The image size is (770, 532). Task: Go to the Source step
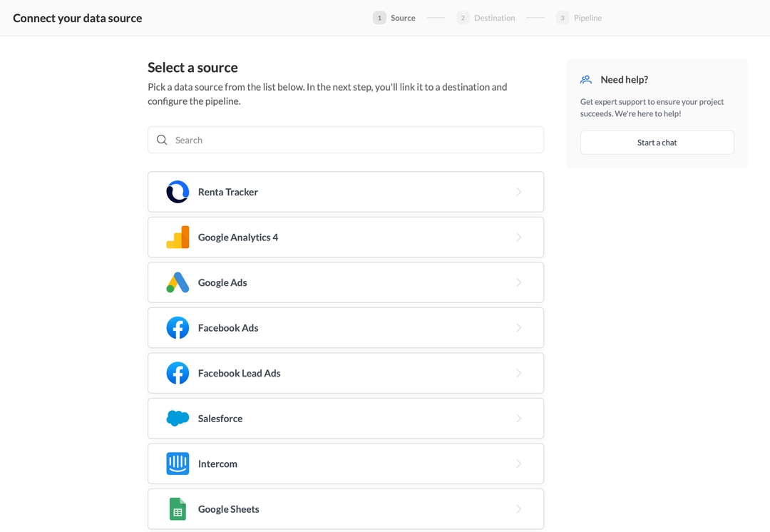pyautogui.click(x=394, y=18)
